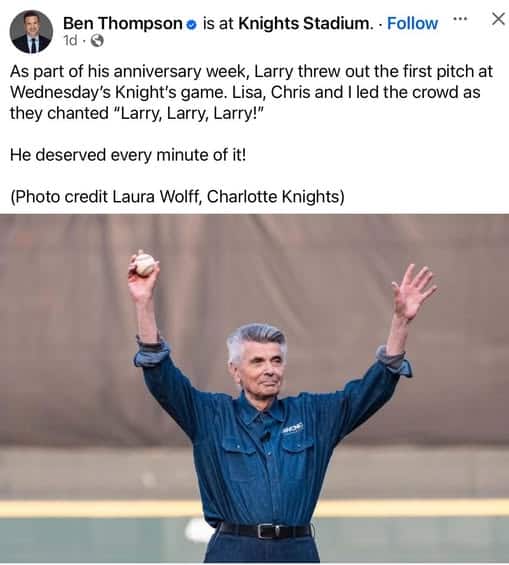Open Ben Thompson's profile picture
This screenshot has width=509, height=565.
31,32
